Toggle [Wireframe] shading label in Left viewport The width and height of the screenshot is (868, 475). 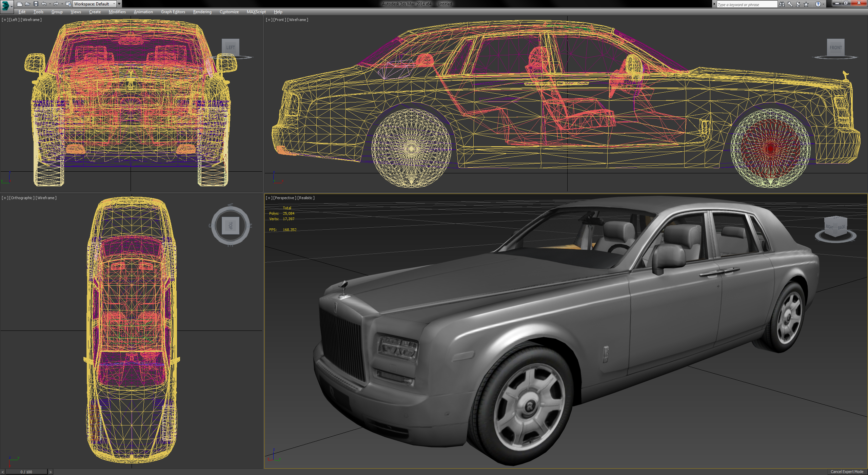pos(31,20)
